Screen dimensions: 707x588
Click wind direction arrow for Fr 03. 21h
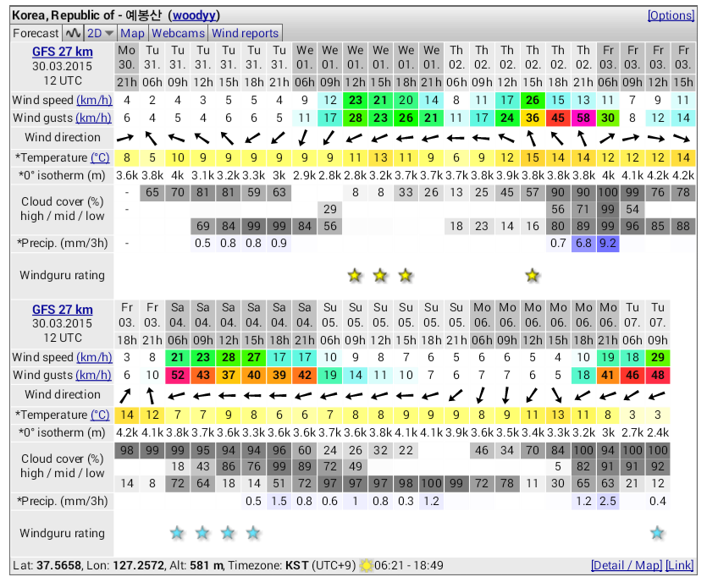pyautogui.click(x=152, y=395)
